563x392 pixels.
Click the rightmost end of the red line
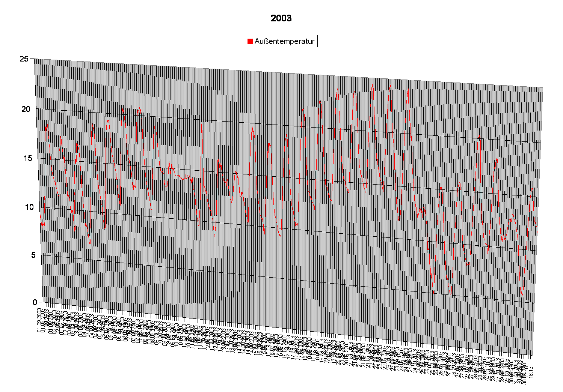(537, 233)
